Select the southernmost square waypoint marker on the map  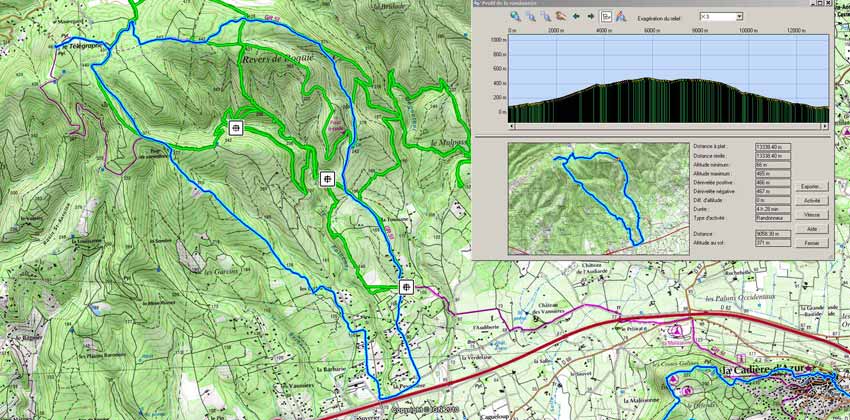click(407, 287)
